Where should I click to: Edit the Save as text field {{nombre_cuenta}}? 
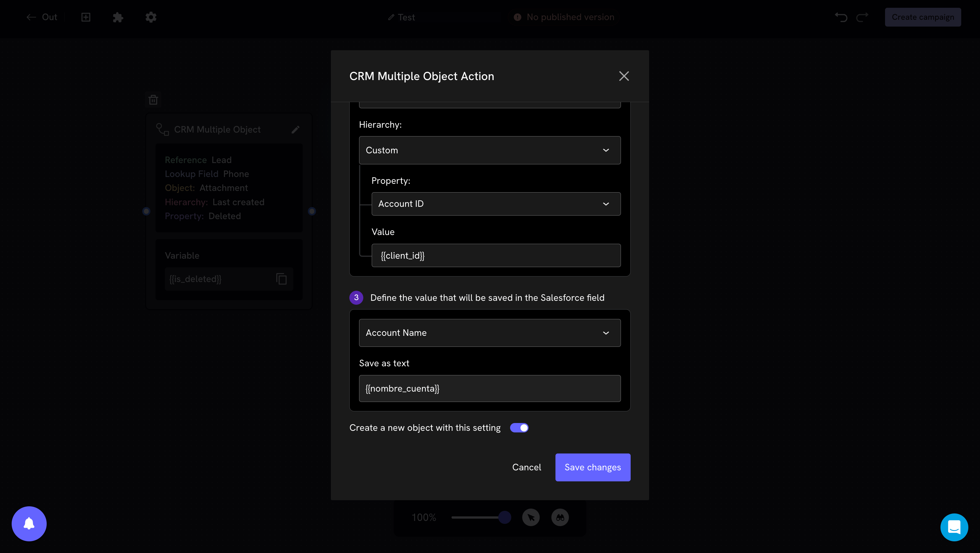[x=490, y=389]
